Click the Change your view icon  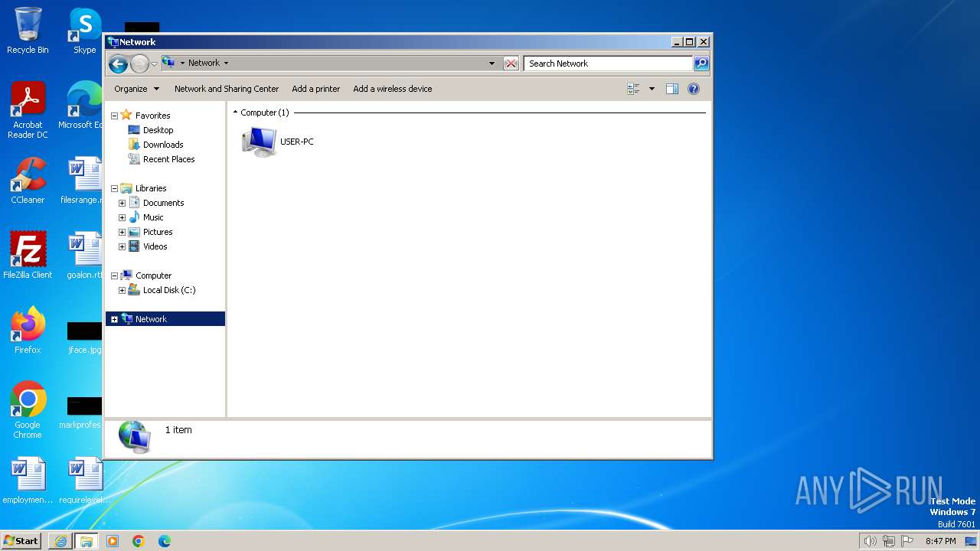click(x=633, y=89)
